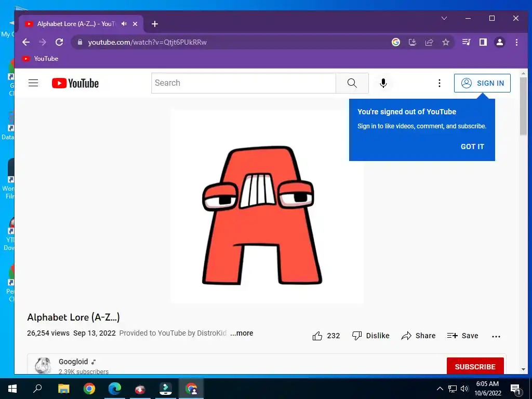Open the Chrome profile avatar

(x=500, y=42)
